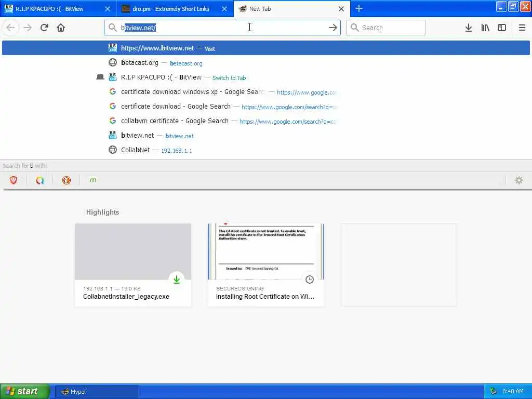The height and width of the screenshot is (399, 532).
Task: Close the R.I.P KPACUPO BitView tab
Action: point(108,9)
